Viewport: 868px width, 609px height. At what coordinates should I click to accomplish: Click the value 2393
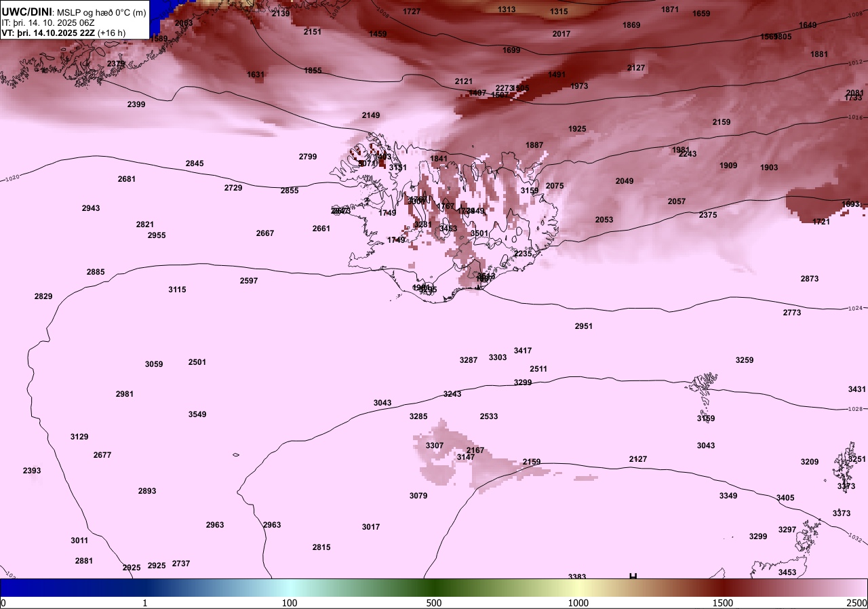click(x=32, y=471)
